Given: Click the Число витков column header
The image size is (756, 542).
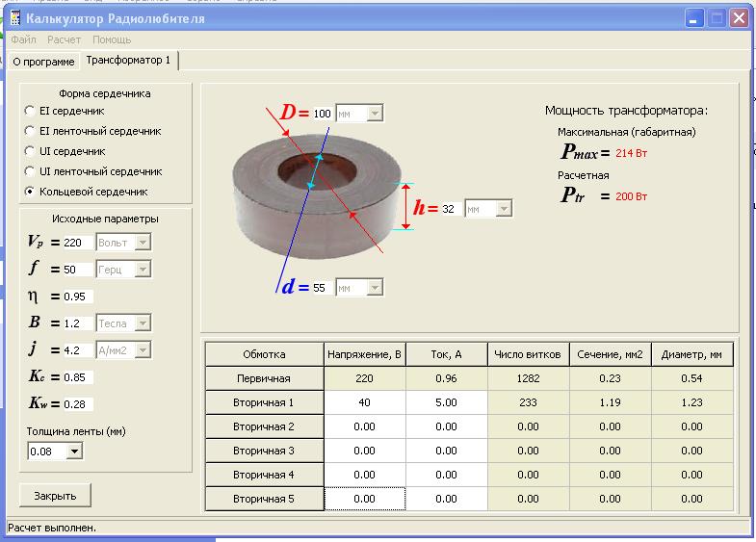Looking at the screenshot, I should [x=528, y=354].
